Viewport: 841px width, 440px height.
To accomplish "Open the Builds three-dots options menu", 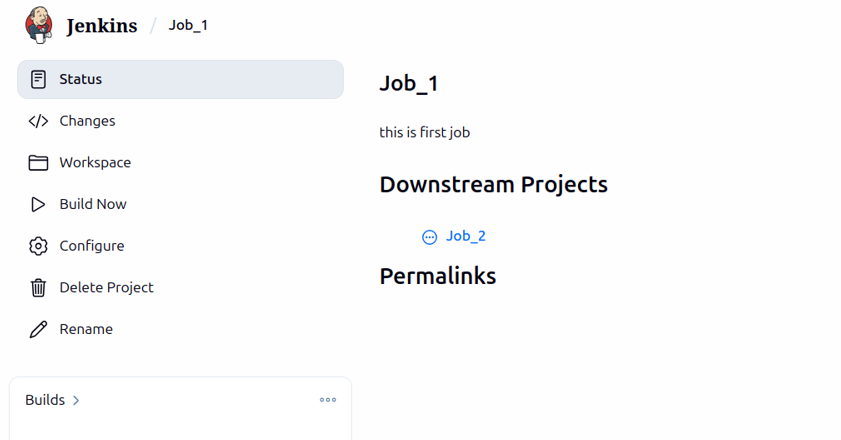I will pos(328,400).
